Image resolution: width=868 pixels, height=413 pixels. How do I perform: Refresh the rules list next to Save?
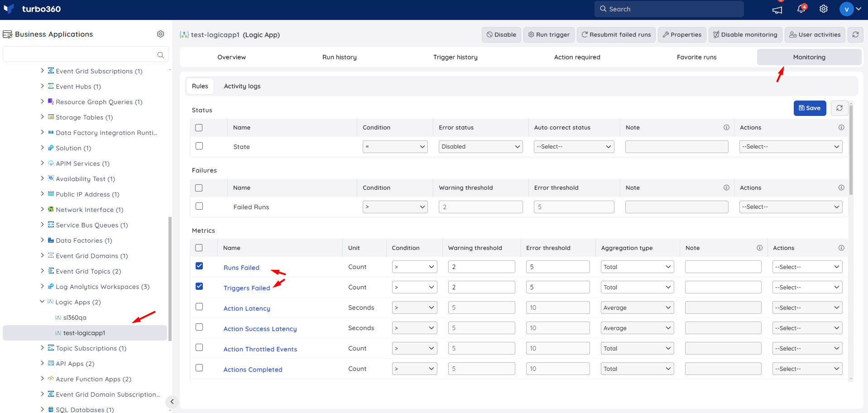point(839,108)
